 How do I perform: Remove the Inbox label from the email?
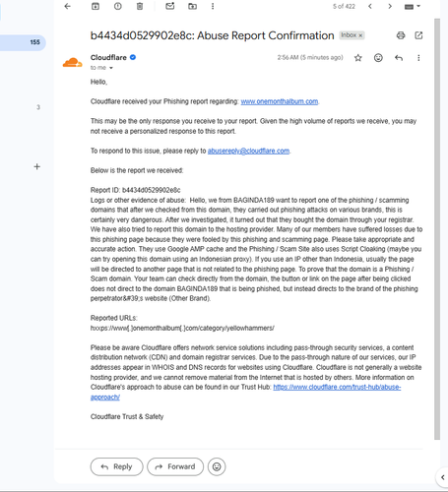(x=360, y=35)
